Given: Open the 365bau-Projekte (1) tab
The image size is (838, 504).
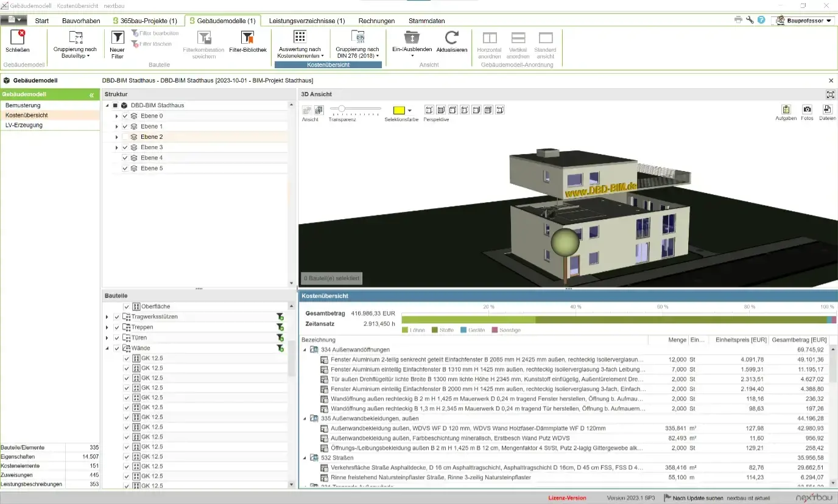Looking at the screenshot, I should coord(145,21).
